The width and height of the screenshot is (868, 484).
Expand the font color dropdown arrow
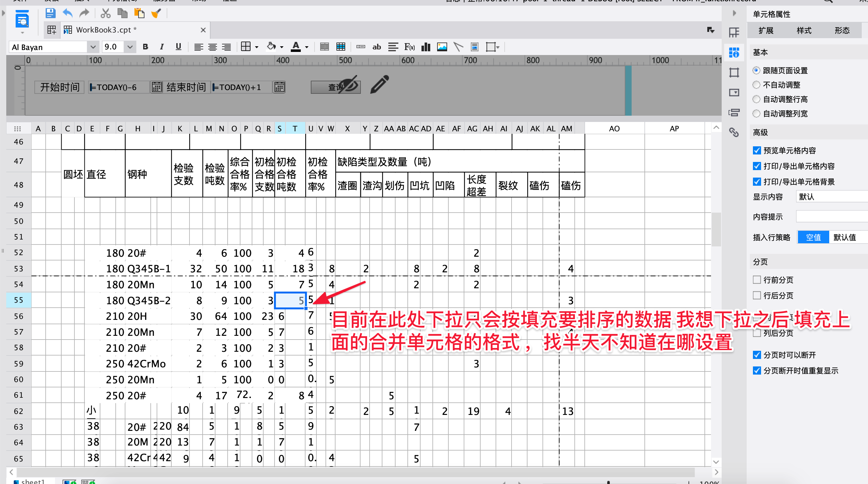[x=307, y=47]
